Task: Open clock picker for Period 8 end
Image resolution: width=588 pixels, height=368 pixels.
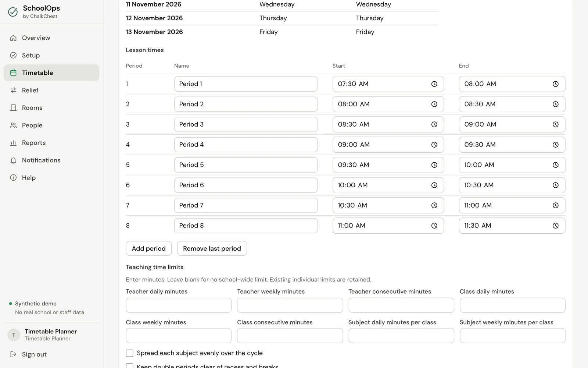Action: point(555,226)
